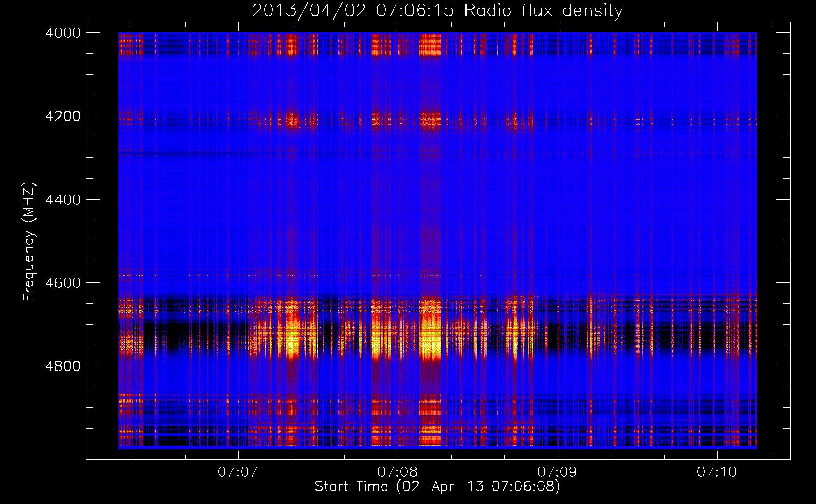816x504 pixels.
Task: Click the 'Start Time (02-Apr-13 07:06:08)' label
Action: click(437, 487)
